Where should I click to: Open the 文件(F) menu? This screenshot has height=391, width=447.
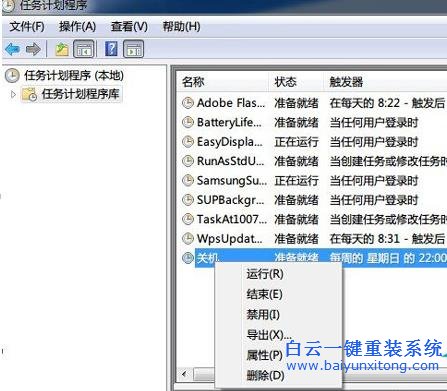[x=27, y=26]
